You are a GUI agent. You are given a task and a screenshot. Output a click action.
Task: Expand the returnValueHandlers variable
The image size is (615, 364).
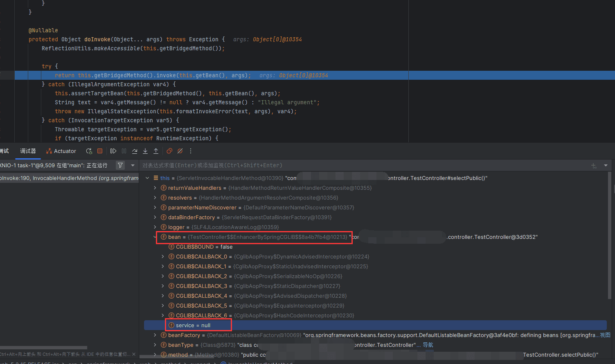tap(155, 188)
